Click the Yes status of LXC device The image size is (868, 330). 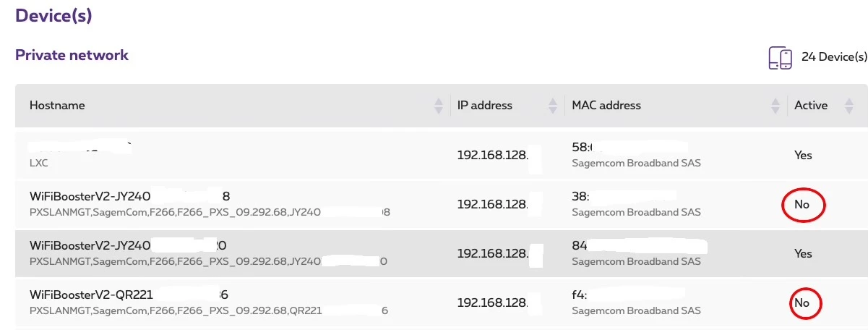(x=803, y=156)
